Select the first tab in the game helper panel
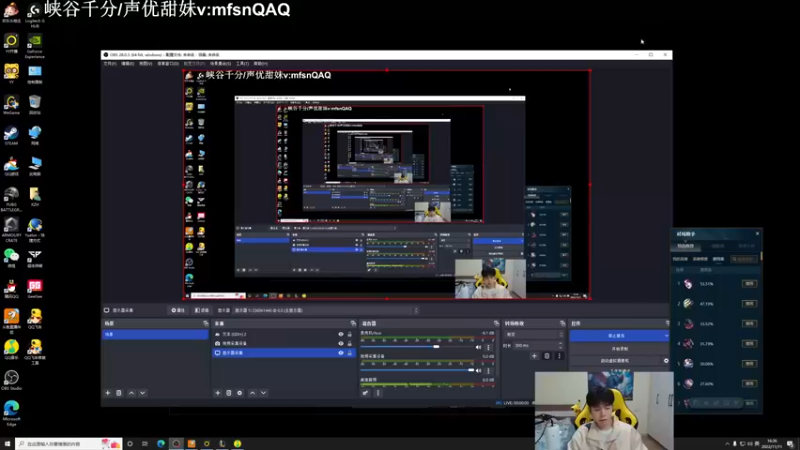Viewport: 800px width, 450px height. [x=685, y=246]
